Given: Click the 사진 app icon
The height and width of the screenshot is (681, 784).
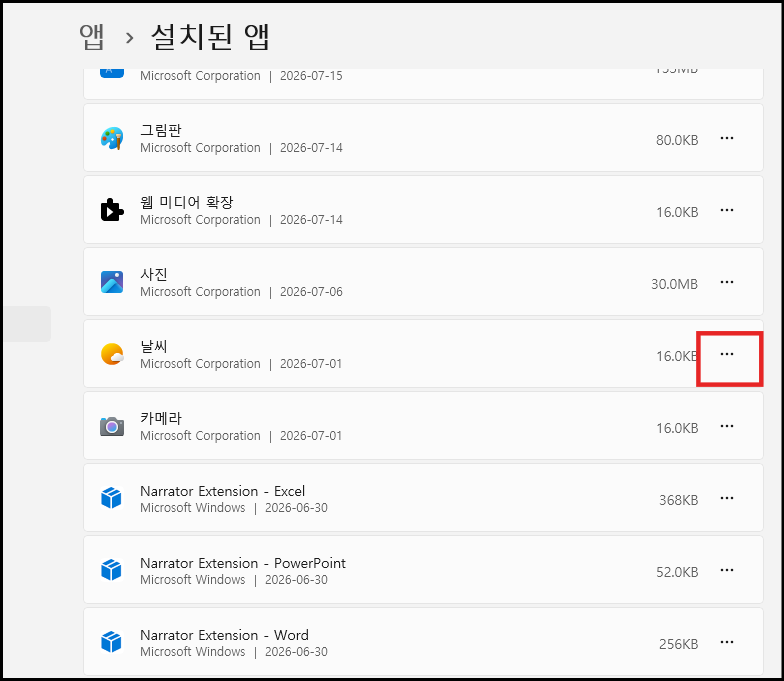Looking at the screenshot, I should (x=112, y=282).
